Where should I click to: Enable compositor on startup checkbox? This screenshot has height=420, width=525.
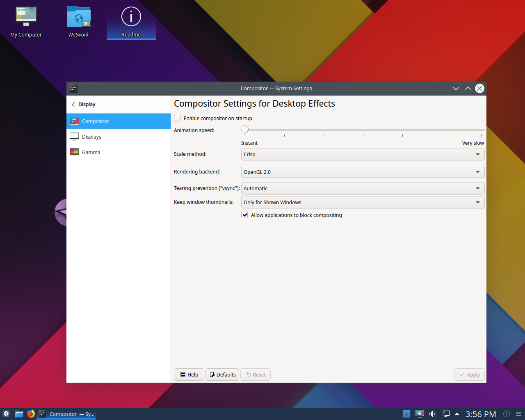pyautogui.click(x=177, y=118)
